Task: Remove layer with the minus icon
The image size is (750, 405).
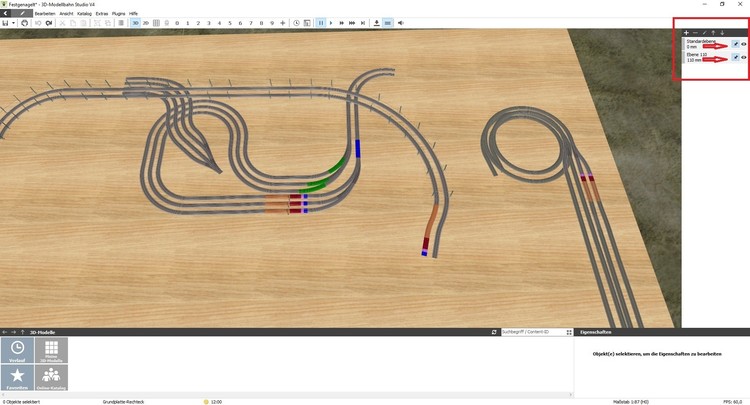Action: click(697, 33)
